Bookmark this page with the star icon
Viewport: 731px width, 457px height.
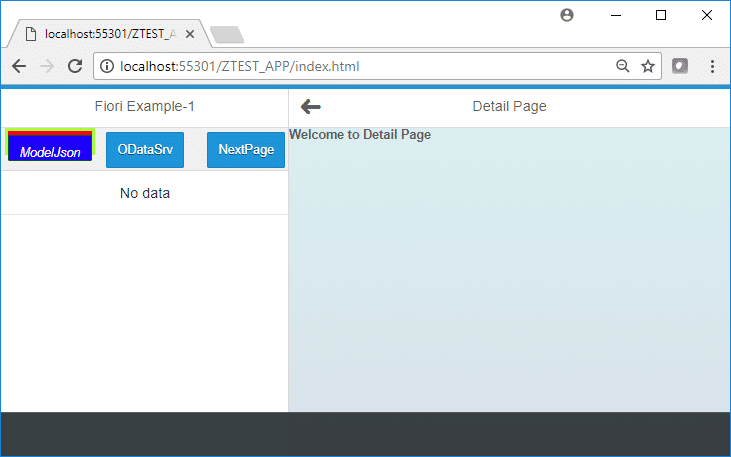(648, 67)
